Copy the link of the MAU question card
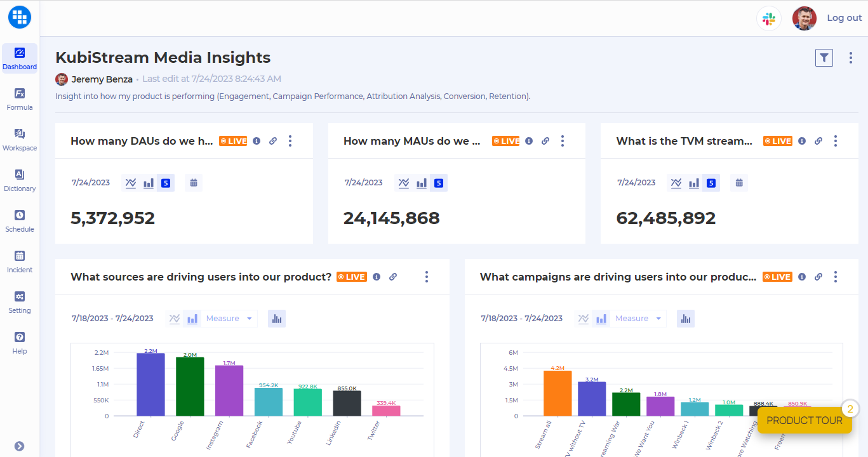 (x=545, y=141)
